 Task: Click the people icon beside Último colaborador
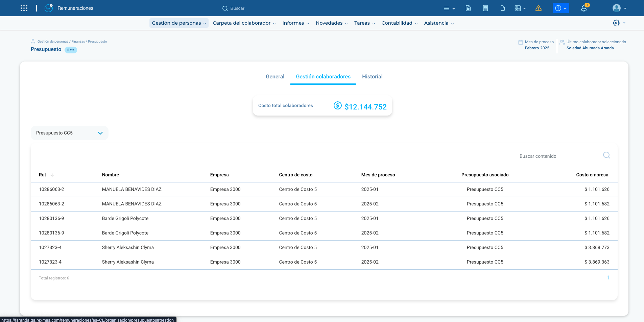(x=562, y=42)
